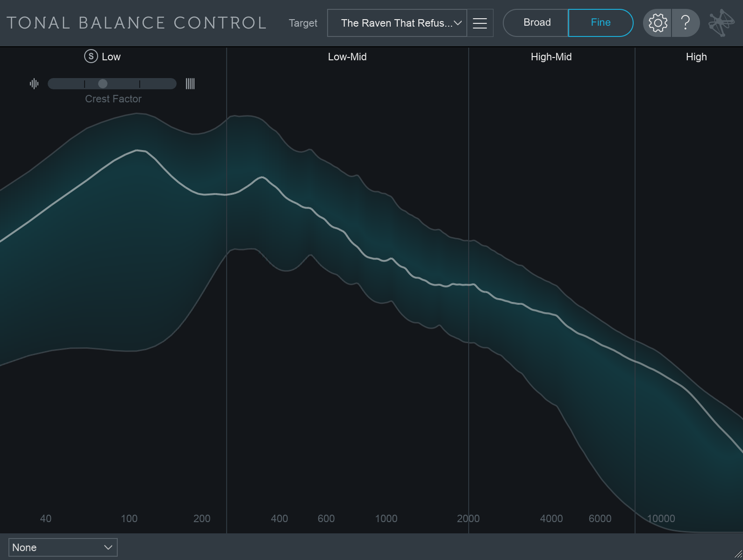Solo the Low band with S icon
This screenshot has height=560, width=743.
91,57
